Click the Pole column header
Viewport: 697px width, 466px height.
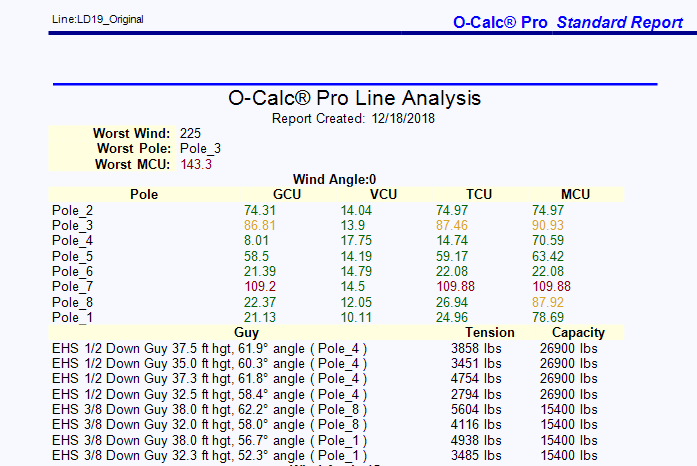pos(144,195)
